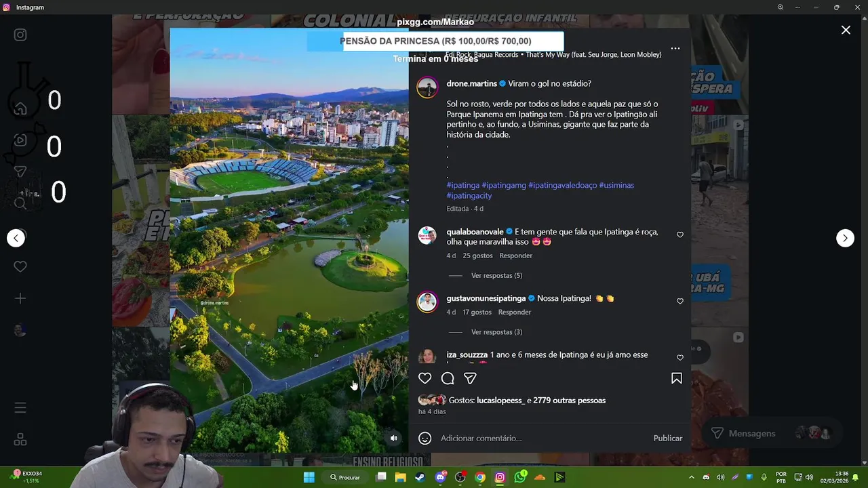Open the #ipatinga hashtag link

point(463,185)
